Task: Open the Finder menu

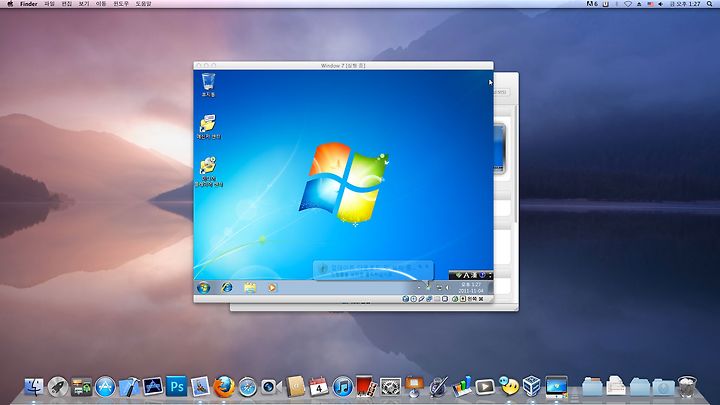Action: coord(28,4)
